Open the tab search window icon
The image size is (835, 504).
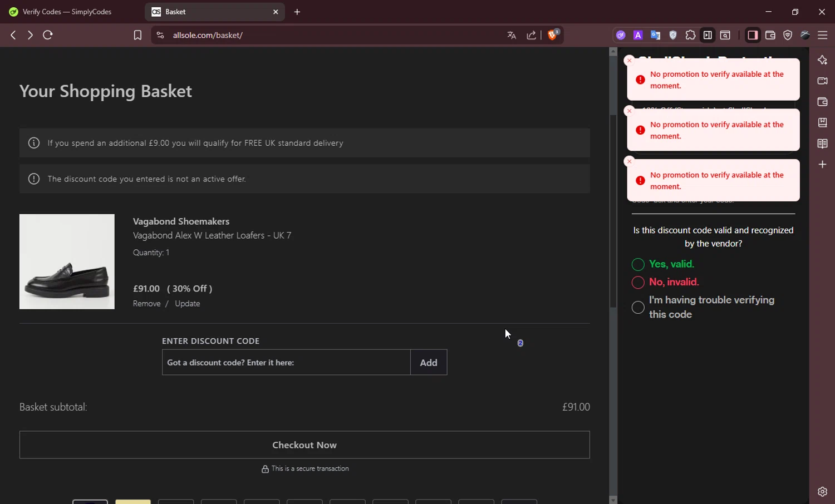click(725, 35)
